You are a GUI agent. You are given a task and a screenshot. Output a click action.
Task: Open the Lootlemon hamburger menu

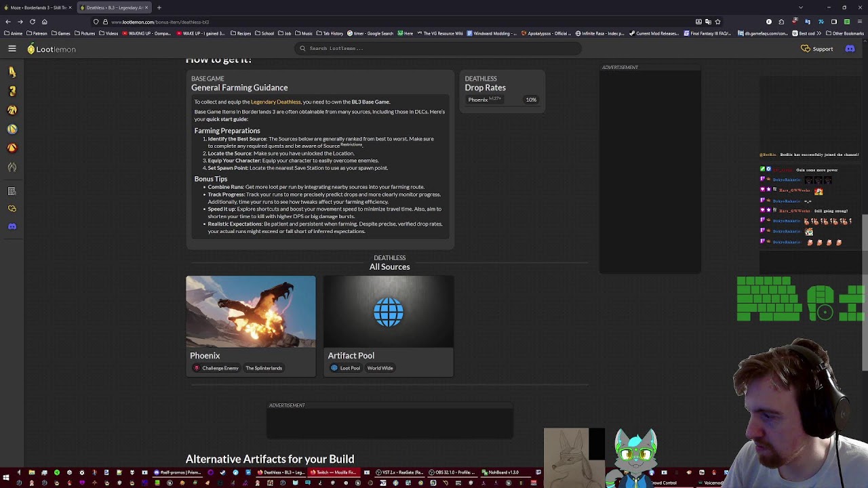pyautogui.click(x=12, y=49)
